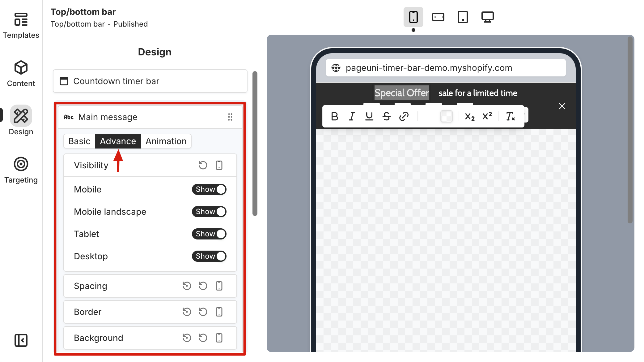The width and height of the screenshot is (644, 362).
Task: Open the text background color swatch
Action: pyautogui.click(x=447, y=116)
